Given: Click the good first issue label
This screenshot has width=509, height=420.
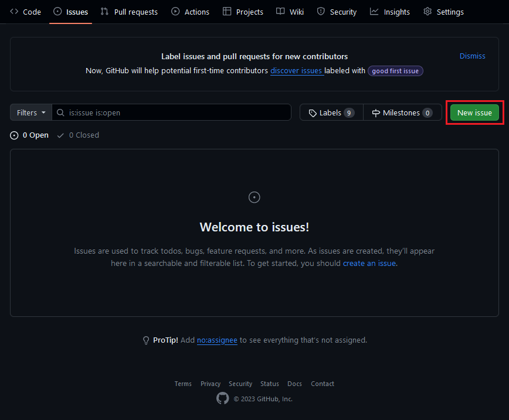Looking at the screenshot, I should 395,71.
